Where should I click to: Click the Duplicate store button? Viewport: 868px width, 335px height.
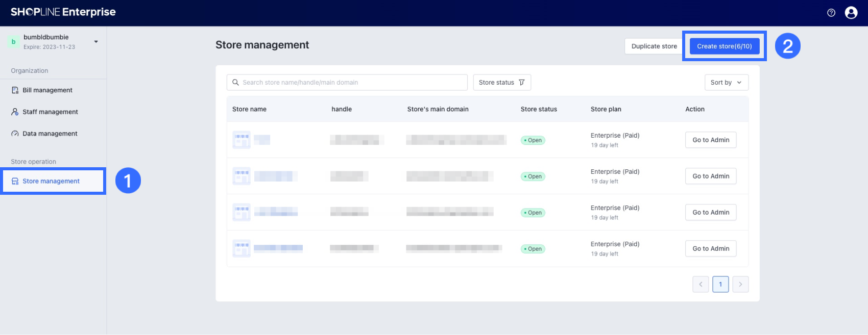point(654,46)
